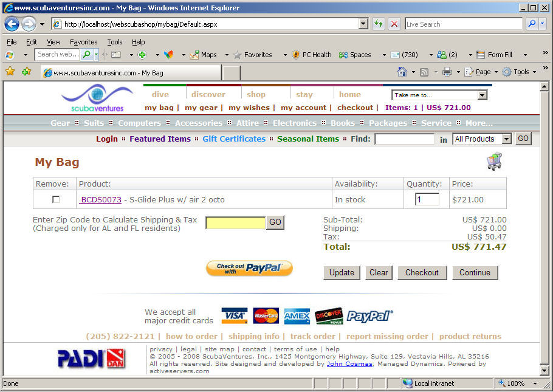Open the Favorites menu

(84, 42)
